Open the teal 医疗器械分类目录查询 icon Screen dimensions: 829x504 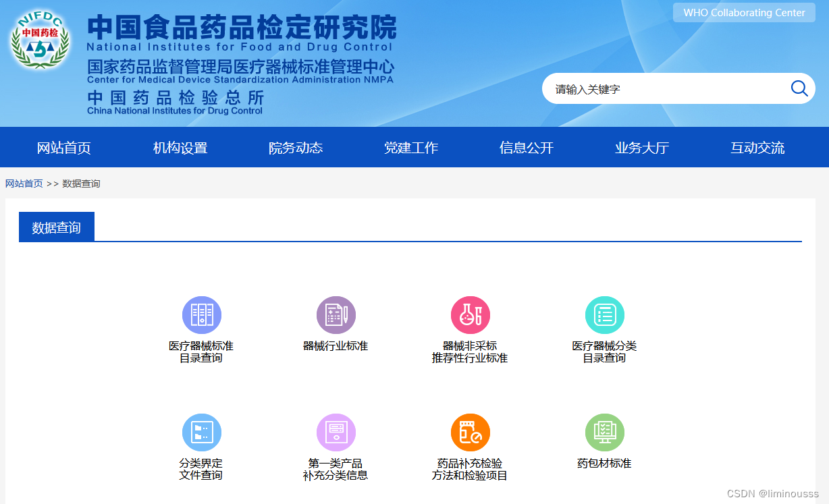click(604, 315)
